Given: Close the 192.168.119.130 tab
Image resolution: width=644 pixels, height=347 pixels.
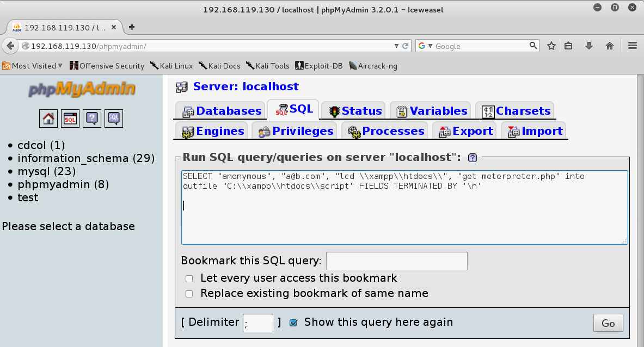Looking at the screenshot, I should tap(114, 27).
